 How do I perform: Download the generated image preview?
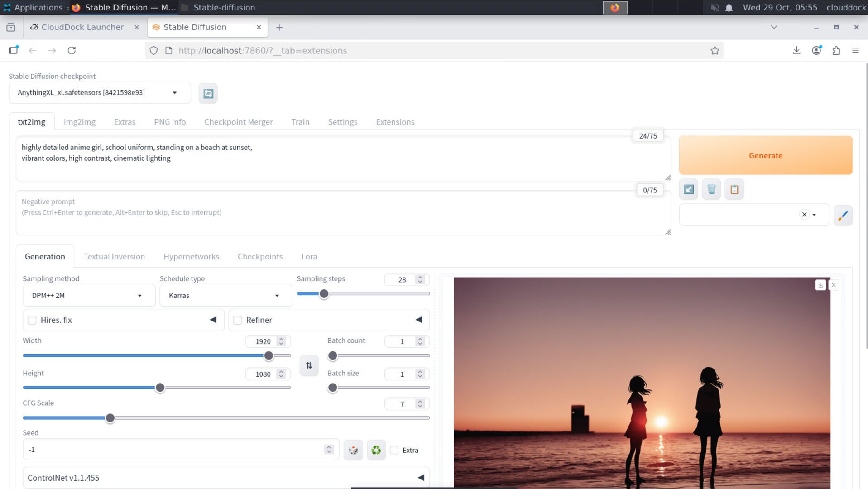click(x=820, y=285)
